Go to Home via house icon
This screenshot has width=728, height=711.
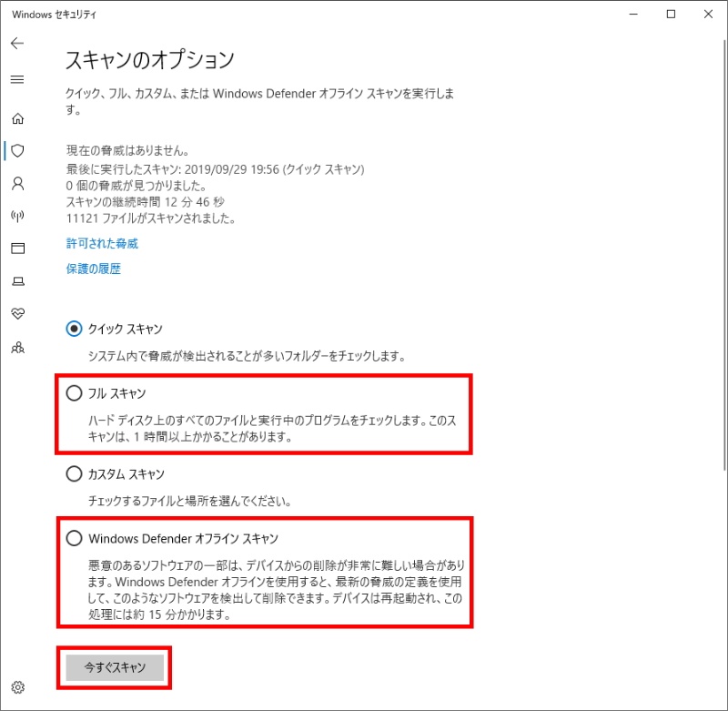click(x=16, y=118)
